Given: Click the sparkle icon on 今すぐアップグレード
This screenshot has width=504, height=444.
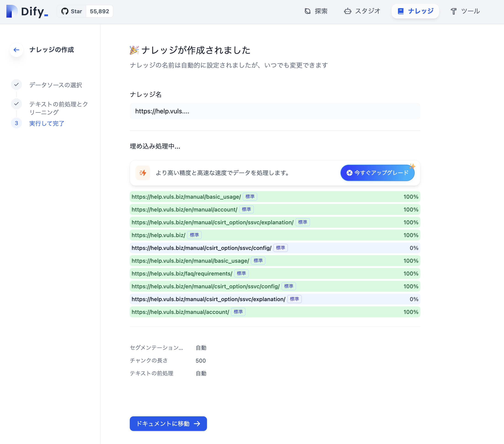Looking at the screenshot, I should 413,166.
